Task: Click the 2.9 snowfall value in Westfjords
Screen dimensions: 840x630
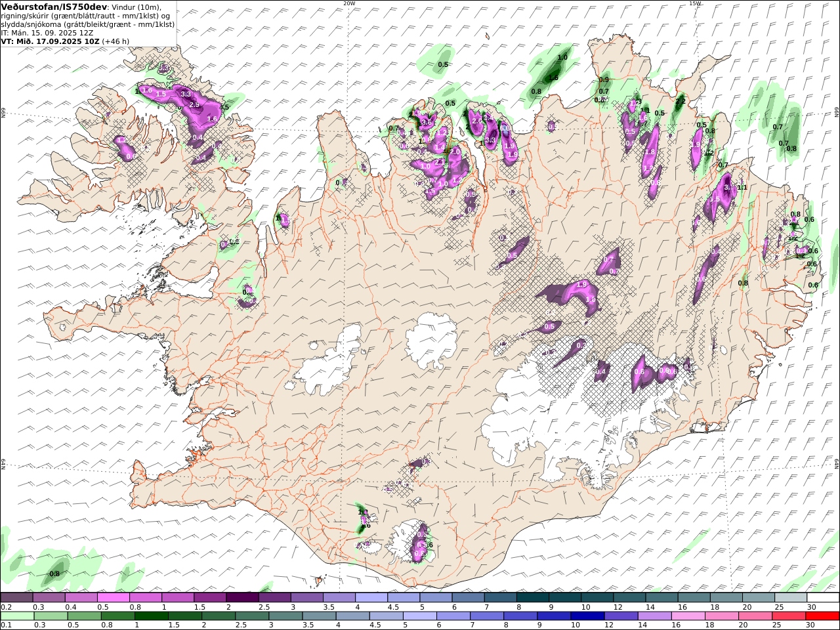Action: 194,105
